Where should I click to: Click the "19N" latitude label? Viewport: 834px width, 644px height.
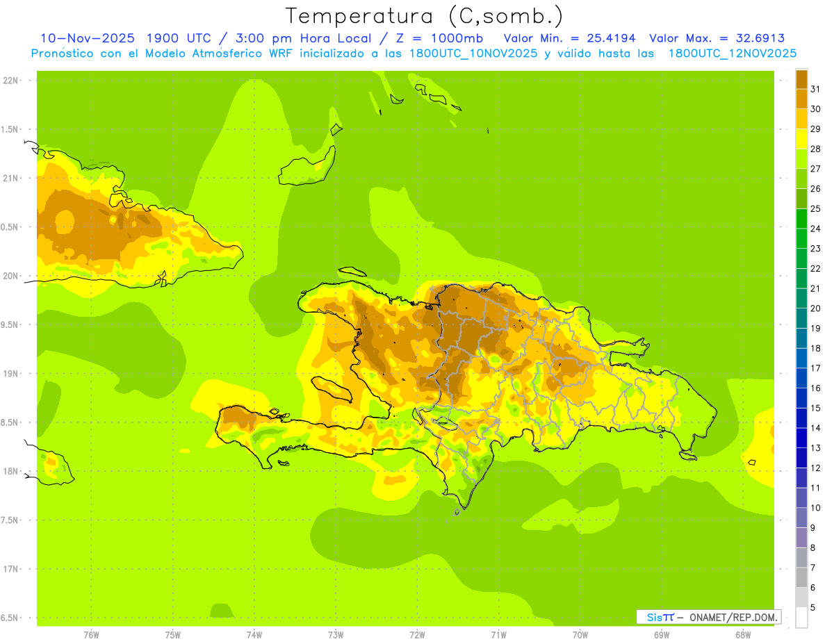[10, 374]
